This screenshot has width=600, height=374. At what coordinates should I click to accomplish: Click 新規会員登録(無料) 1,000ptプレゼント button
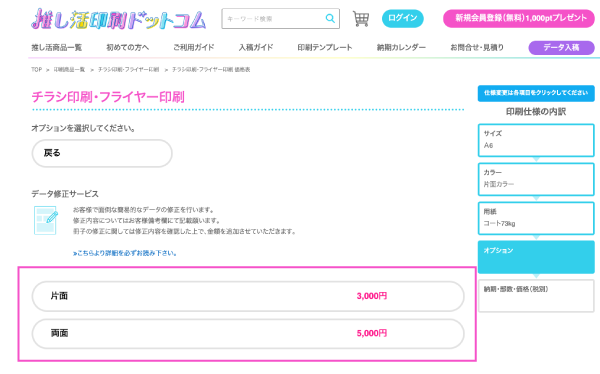pyautogui.click(x=519, y=18)
